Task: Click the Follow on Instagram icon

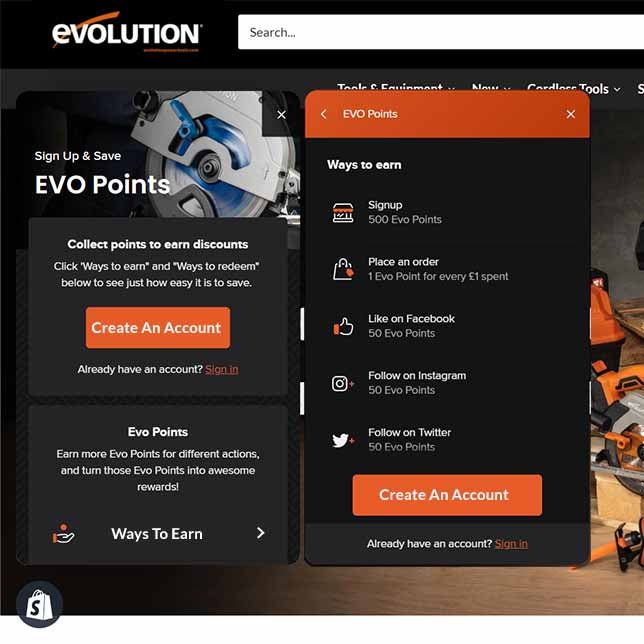Action: point(343,383)
